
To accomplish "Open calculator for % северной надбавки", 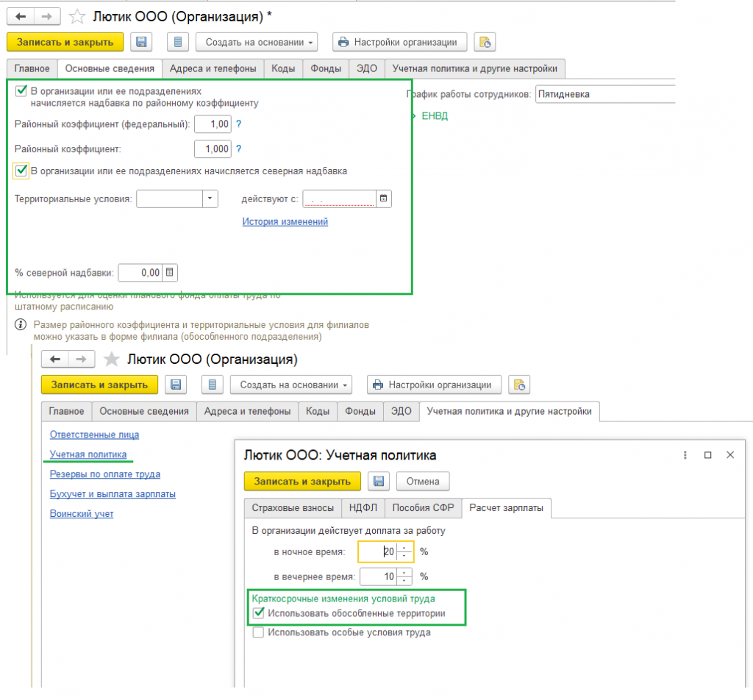I will click(170, 272).
